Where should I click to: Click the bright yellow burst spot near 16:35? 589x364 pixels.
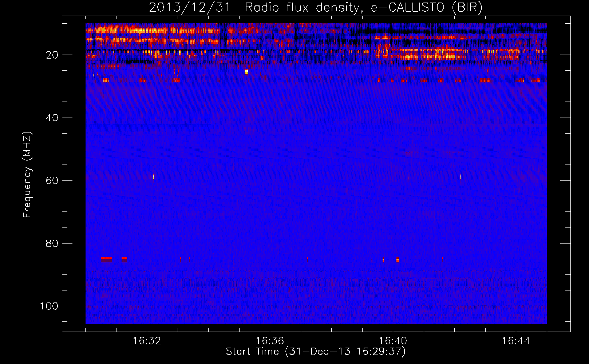pos(246,72)
